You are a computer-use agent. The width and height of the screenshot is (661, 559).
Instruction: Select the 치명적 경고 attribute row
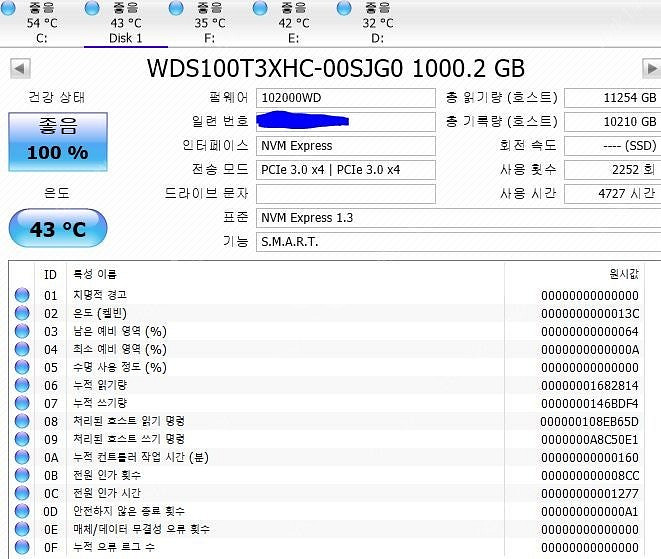point(325,295)
